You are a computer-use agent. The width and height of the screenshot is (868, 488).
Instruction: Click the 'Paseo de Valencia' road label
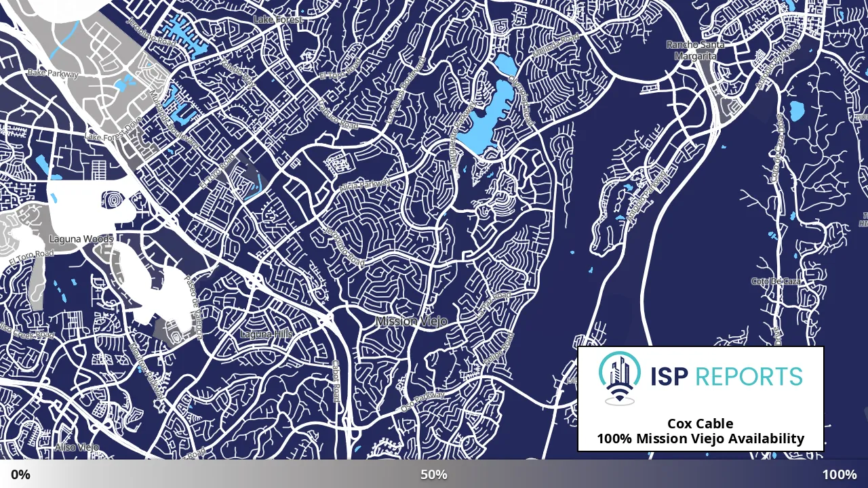coord(193,307)
